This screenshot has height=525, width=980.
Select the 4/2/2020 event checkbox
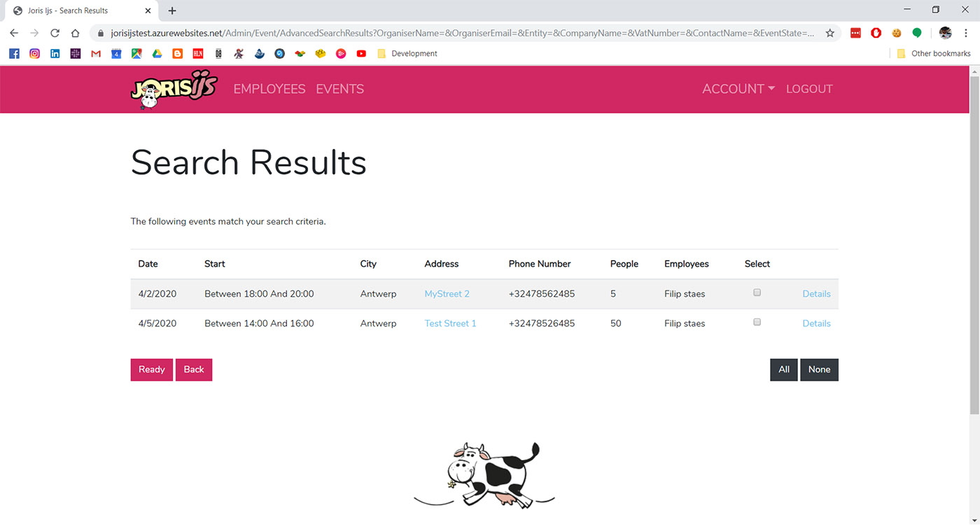click(757, 293)
